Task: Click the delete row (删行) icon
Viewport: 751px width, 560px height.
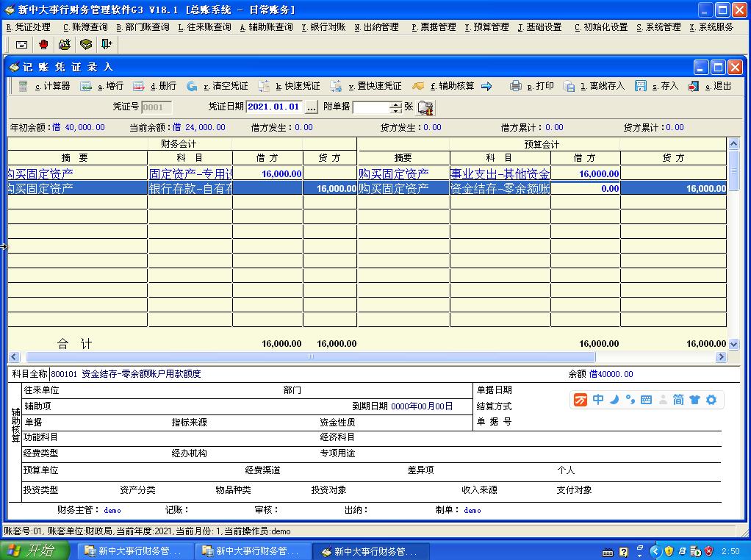Action: (138, 86)
